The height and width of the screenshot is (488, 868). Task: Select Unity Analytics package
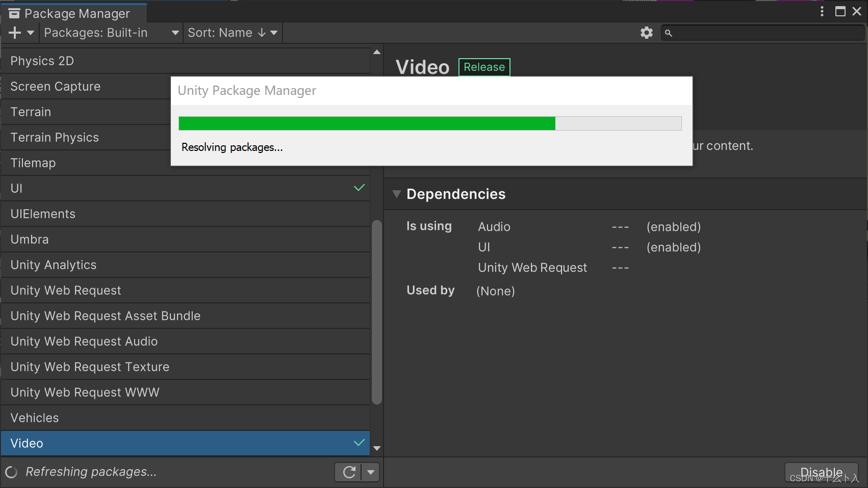click(x=186, y=265)
